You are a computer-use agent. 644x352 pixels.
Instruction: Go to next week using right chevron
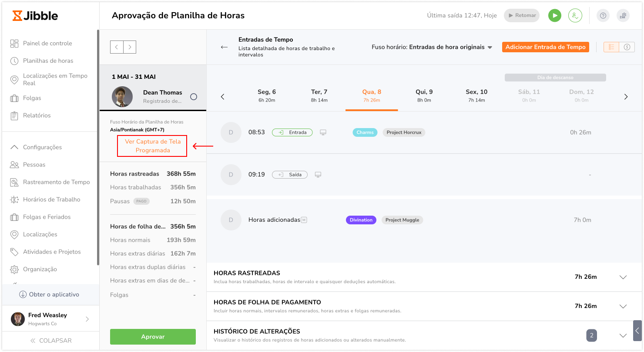[626, 97]
